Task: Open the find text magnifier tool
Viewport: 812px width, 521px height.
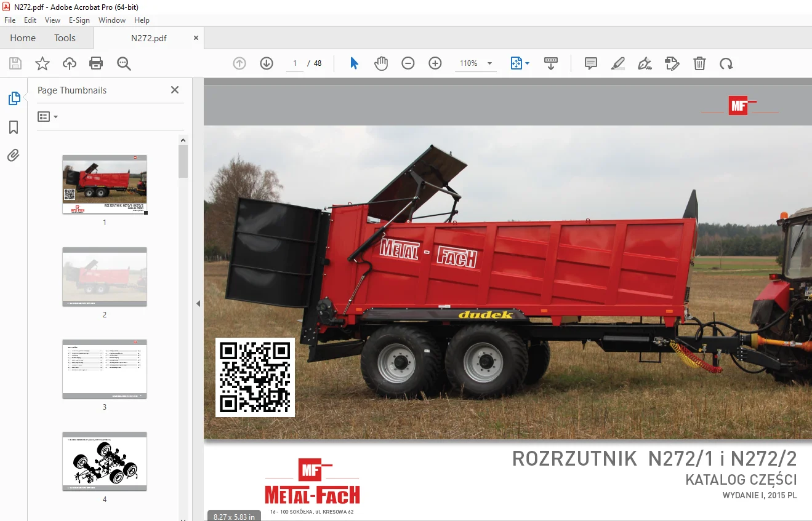Action: 124,63
